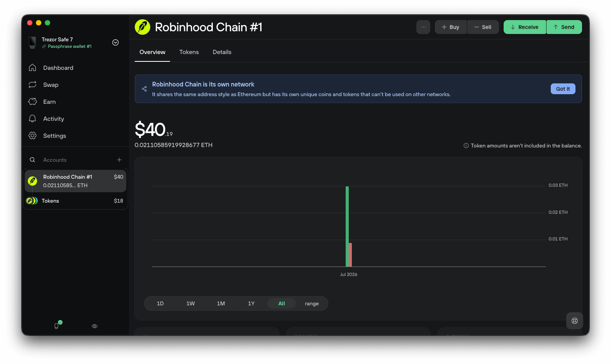Click the 0.03 ETH axis label
This screenshot has height=364, width=611.
pos(558,185)
